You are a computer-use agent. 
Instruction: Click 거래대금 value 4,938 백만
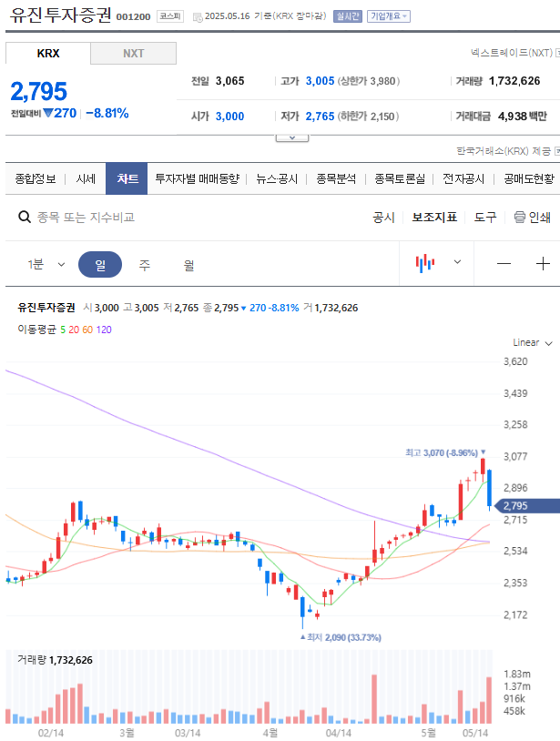coord(522,117)
